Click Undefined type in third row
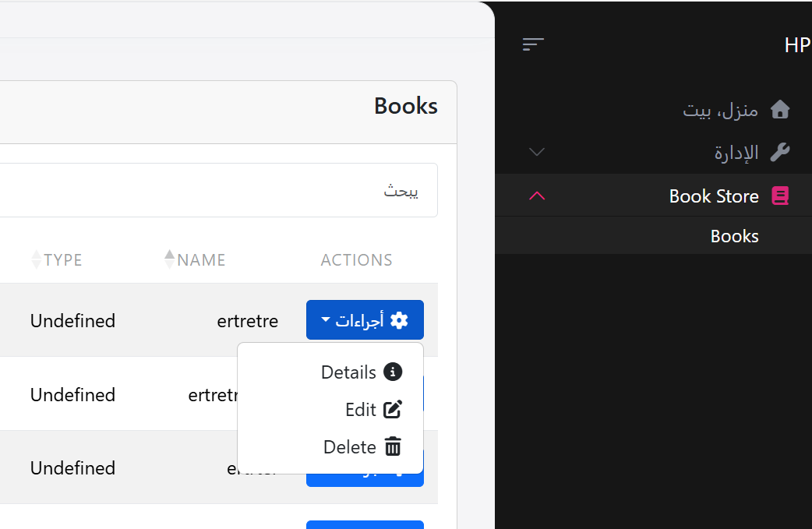Screen dimensions: 812x529 [x=73, y=468]
